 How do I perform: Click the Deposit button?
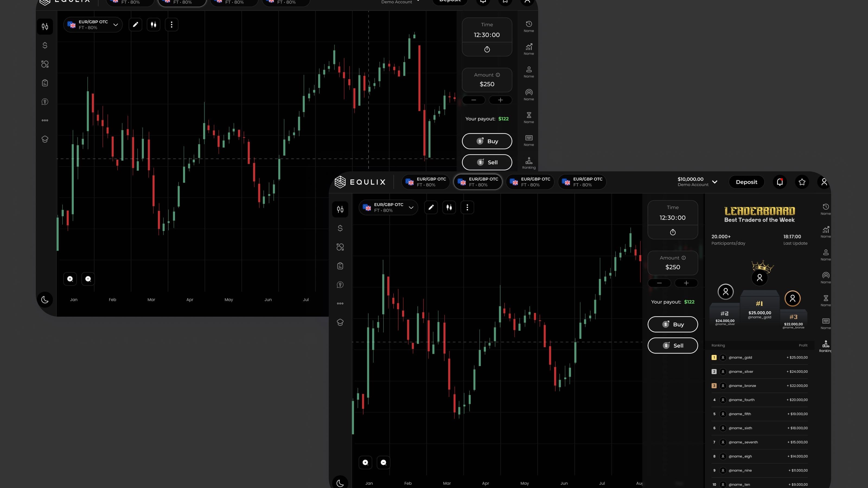746,182
